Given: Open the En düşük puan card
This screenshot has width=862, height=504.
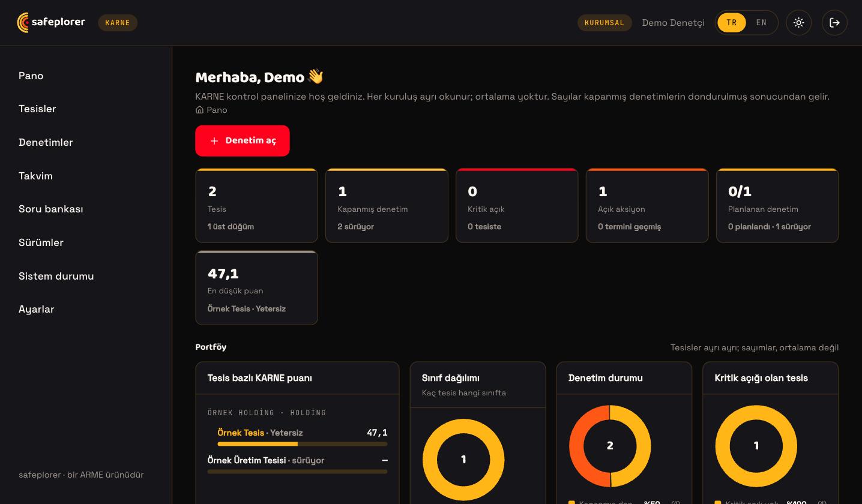Looking at the screenshot, I should click(x=256, y=288).
